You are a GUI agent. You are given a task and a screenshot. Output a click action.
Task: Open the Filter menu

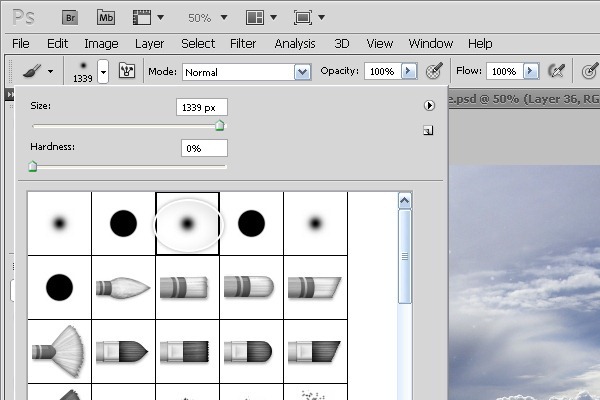click(x=243, y=44)
